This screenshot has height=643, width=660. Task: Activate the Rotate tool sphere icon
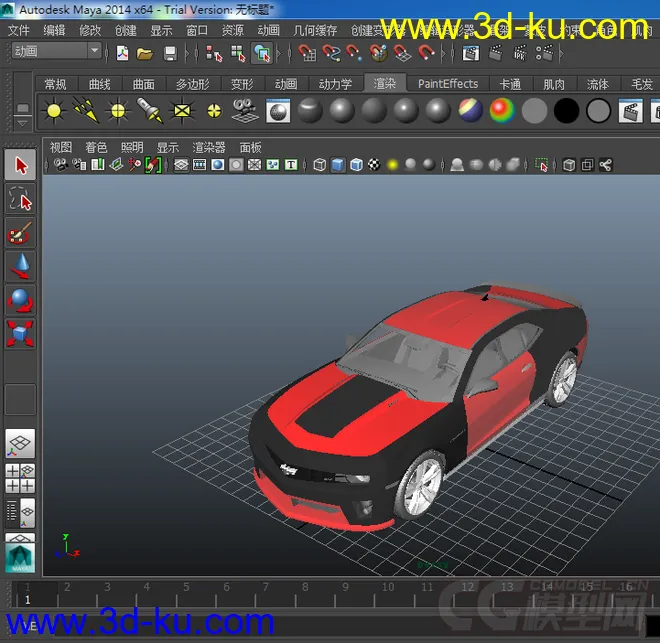point(20,300)
